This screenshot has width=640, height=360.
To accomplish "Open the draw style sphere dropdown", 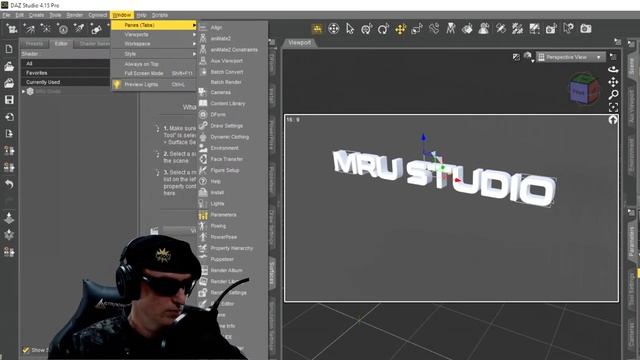I will click(528, 56).
